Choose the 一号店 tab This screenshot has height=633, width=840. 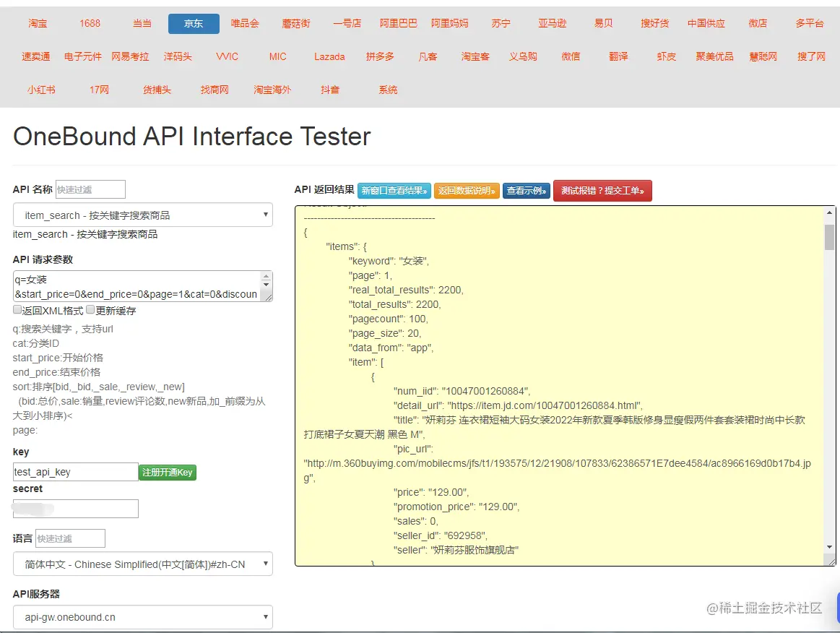[x=347, y=24]
